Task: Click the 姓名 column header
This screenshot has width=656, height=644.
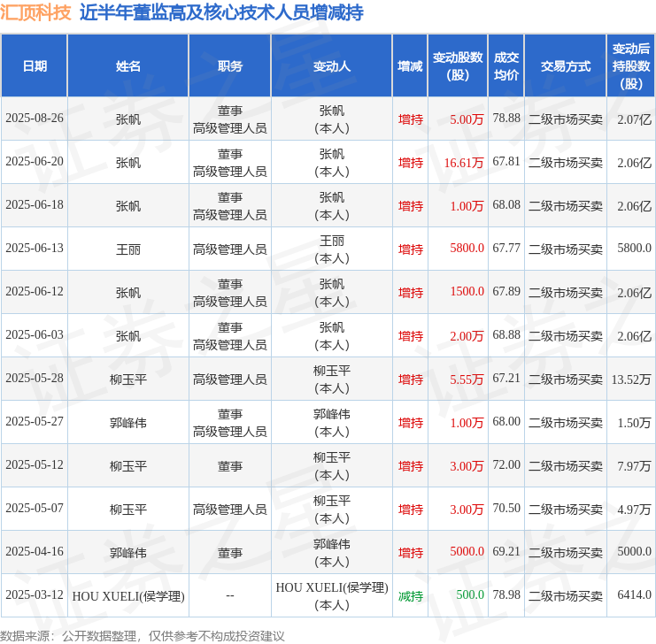Action: click(x=128, y=66)
